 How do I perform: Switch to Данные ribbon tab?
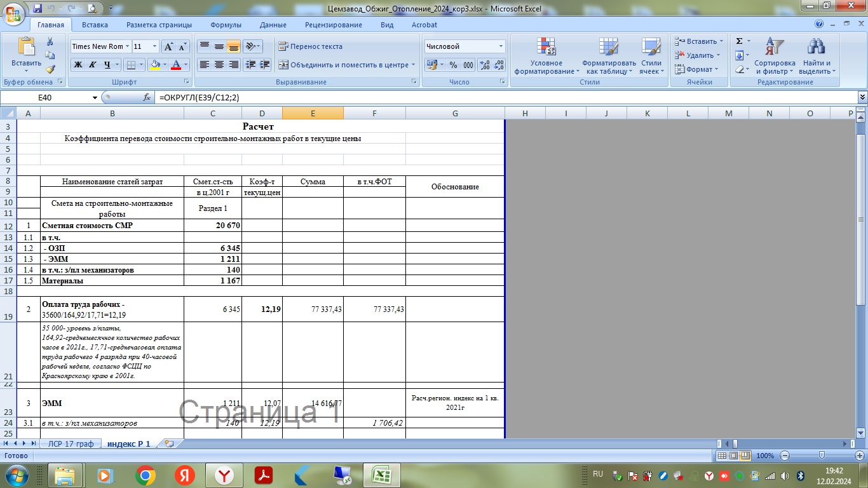273,25
